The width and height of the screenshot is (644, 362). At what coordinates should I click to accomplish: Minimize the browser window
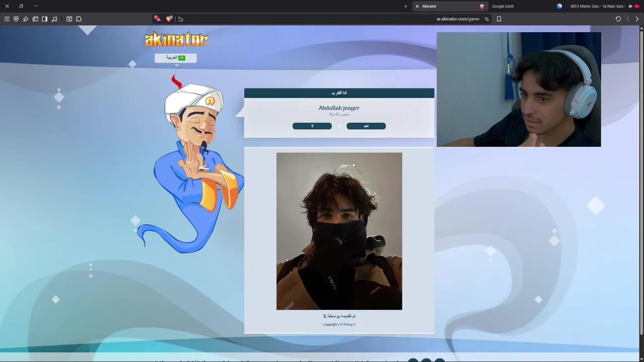[x=36, y=6]
